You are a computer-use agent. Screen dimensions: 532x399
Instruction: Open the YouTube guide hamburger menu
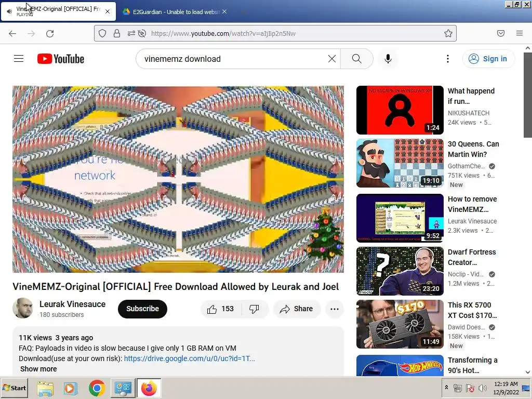(x=19, y=59)
